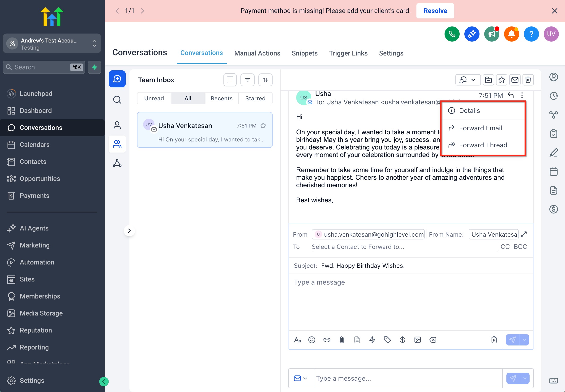Screen dimensions: 565x392
Task: Open the message channel type dropdown
Action: click(301, 378)
